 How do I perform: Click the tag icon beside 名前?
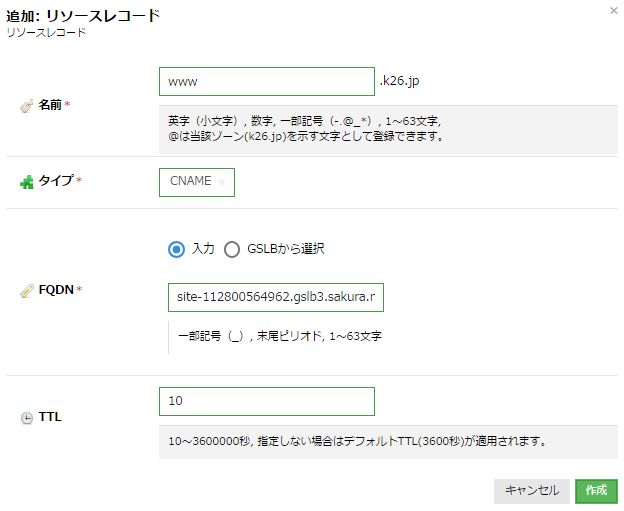[x=26, y=105]
